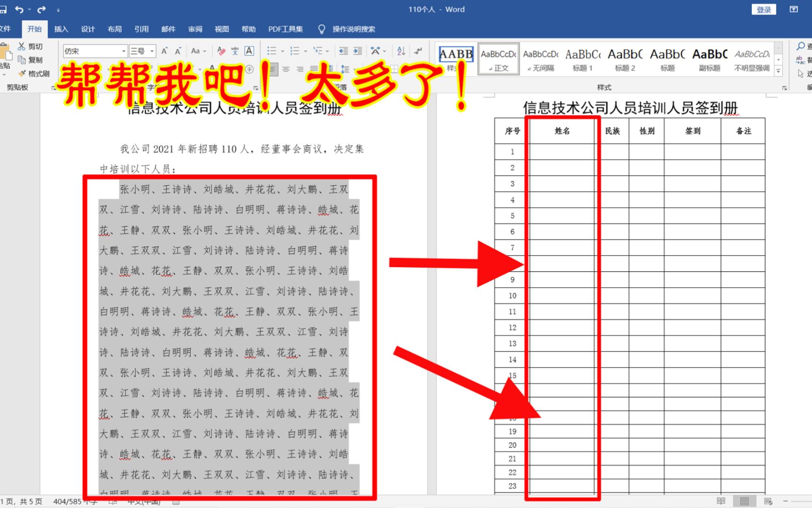Click the Save icon in quick access
This screenshot has width=812, height=508.
pos(3,9)
